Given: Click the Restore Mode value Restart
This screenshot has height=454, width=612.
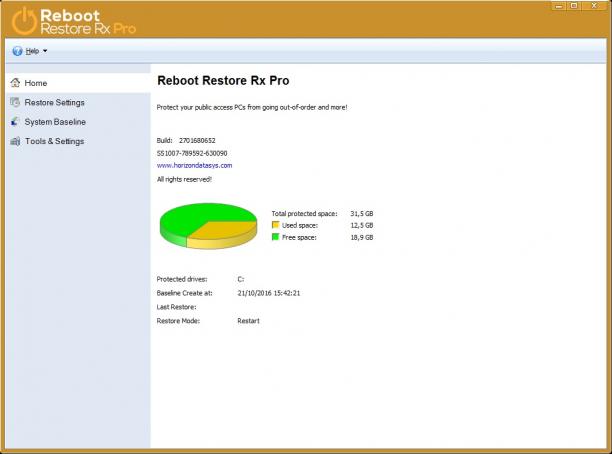Looking at the screenshot, I should tap(248, 321).
